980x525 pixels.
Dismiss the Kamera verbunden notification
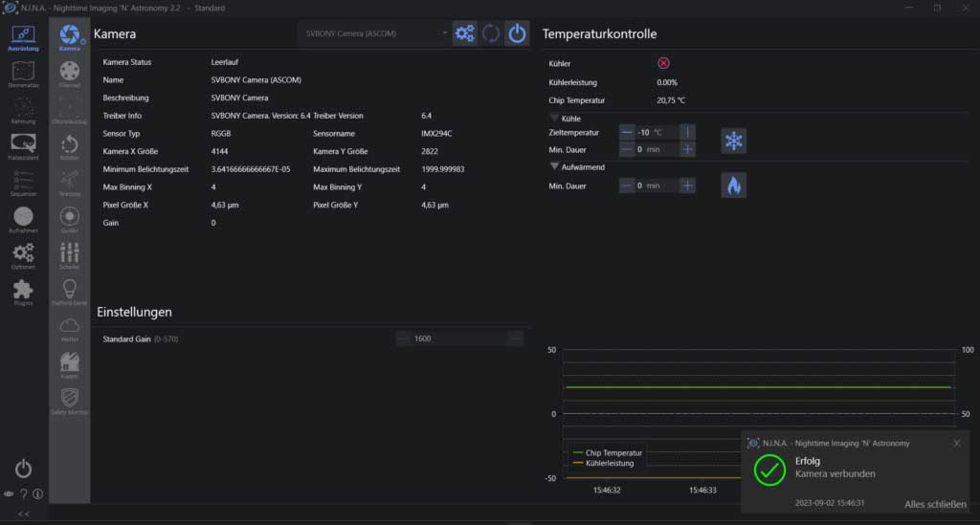tap(957, 443)
